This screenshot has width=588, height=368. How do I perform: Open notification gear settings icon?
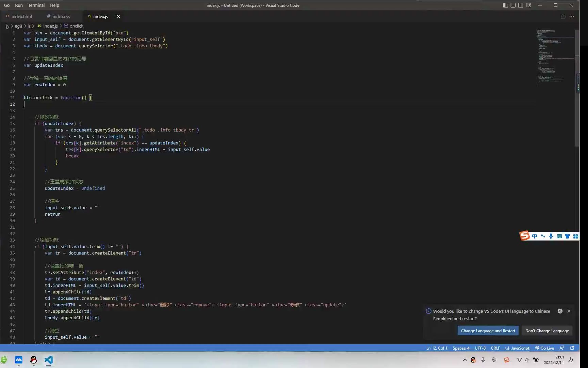click(560, 311)
